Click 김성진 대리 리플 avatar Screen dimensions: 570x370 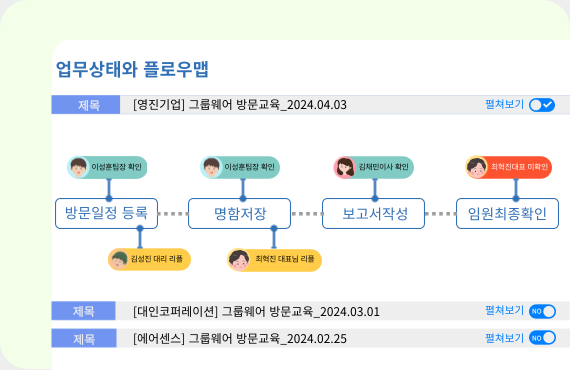tap(119, 259)
